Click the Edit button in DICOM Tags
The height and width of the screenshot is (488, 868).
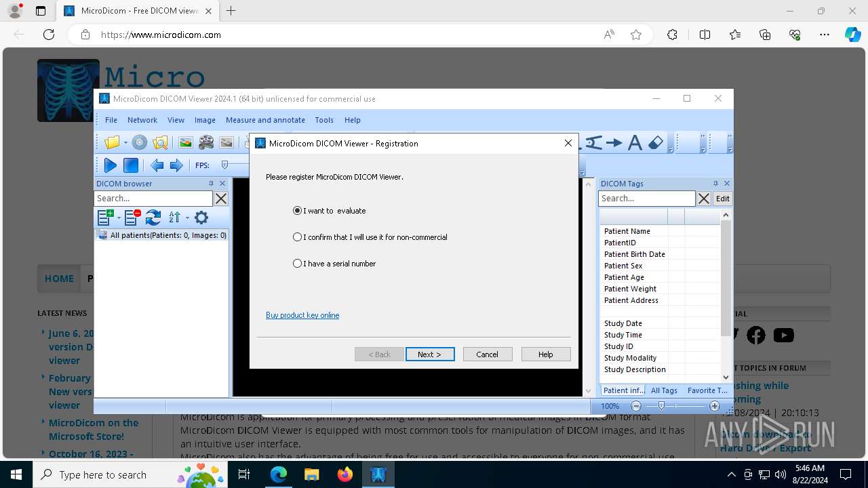pyautogui.click(x=723, y=199)
